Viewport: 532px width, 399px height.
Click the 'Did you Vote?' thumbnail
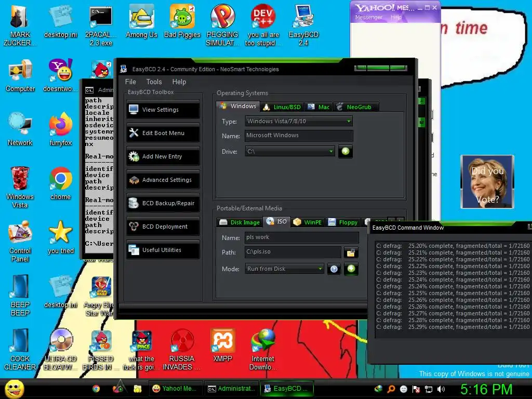pyautogui.click(x=487, y=182)
